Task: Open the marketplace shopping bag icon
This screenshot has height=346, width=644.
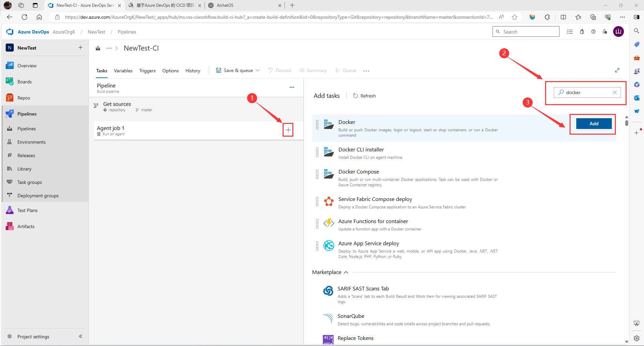Action: point(582,32)
